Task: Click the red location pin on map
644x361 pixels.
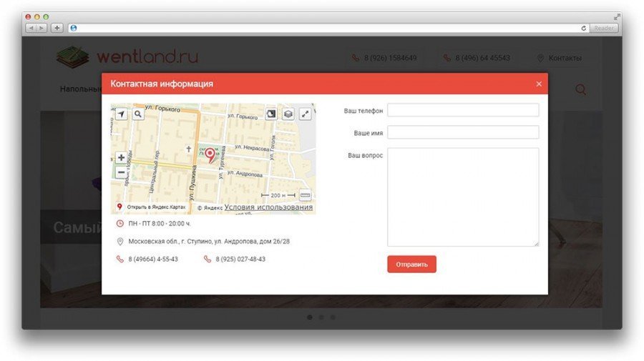Action: [x=210, y=154]
